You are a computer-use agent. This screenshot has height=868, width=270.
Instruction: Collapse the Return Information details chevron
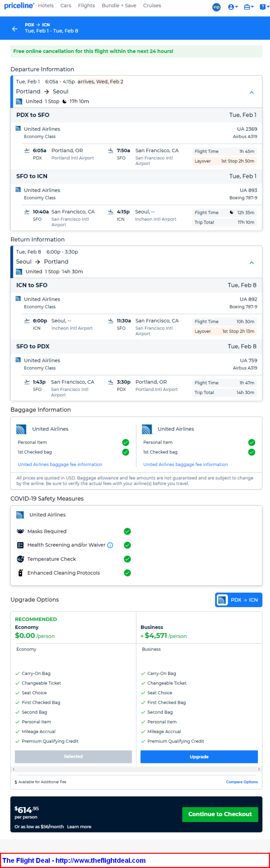point(251,262)
